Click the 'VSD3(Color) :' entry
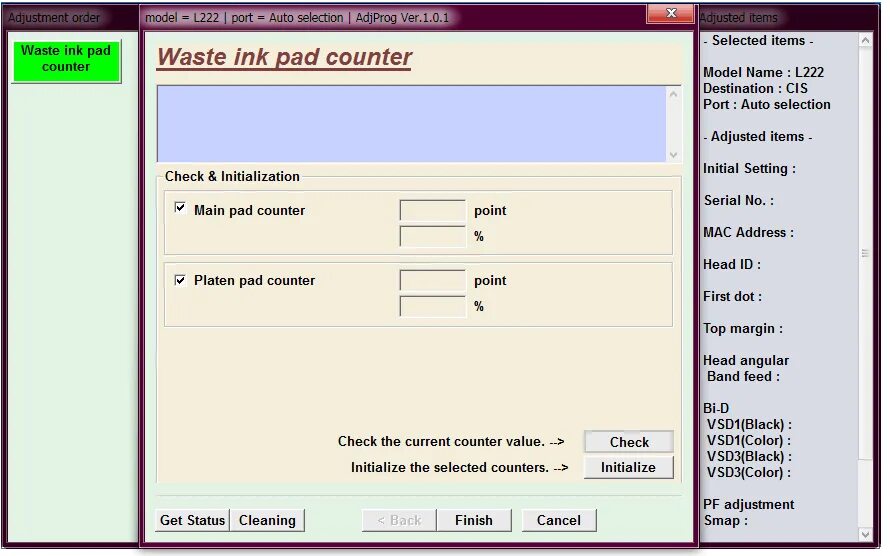Viewport: 890px width, 556px height. click(x=749, y=473)
